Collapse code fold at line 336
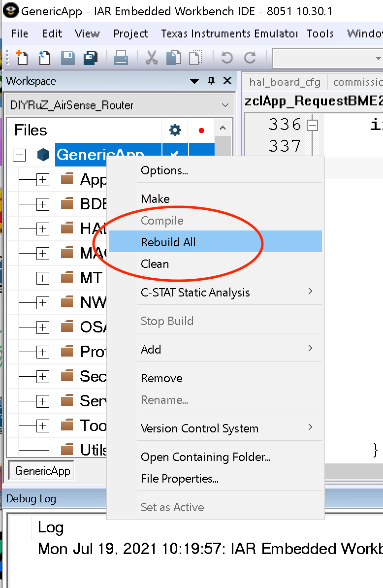Image resolution: width=383 pixels, height=588 pixels. click(x=312, y=125)
